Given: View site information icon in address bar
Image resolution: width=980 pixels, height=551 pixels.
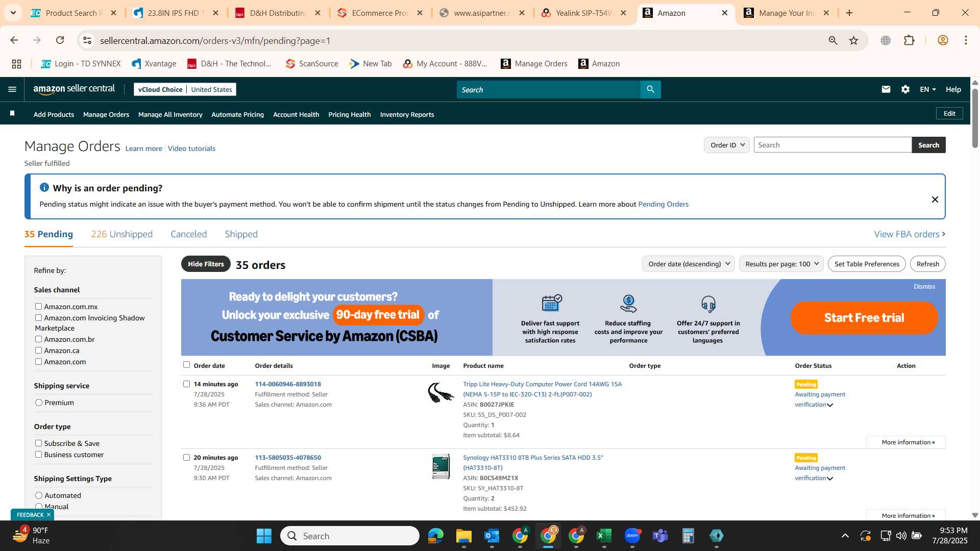Looking at the screenshot, I should click(x=87, y=40).
